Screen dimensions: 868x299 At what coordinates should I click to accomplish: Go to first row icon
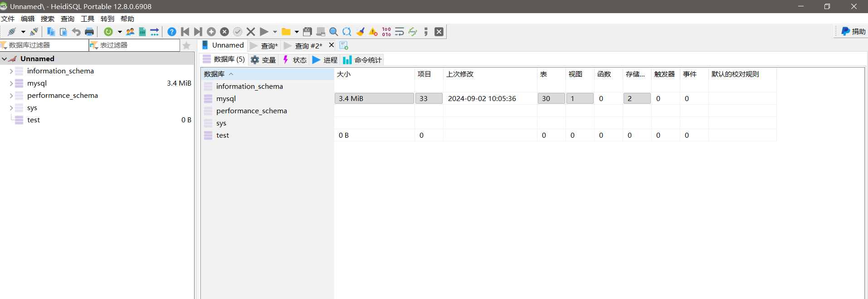click(x=185, y=32)
